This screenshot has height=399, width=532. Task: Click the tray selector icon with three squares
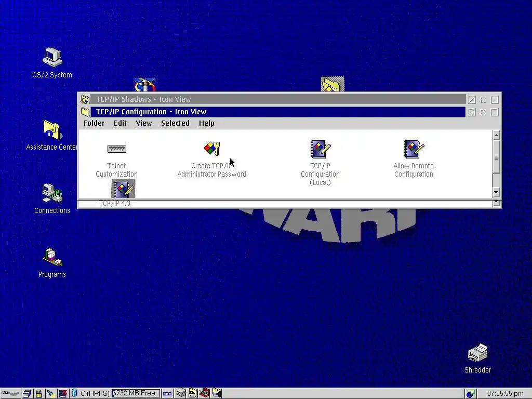167,394
